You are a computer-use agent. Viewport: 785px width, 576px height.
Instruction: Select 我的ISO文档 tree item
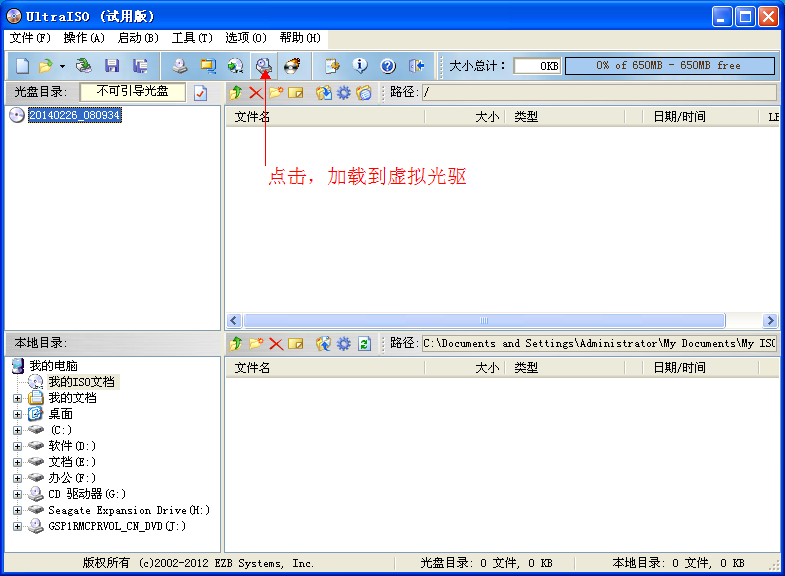pos(82,382)
